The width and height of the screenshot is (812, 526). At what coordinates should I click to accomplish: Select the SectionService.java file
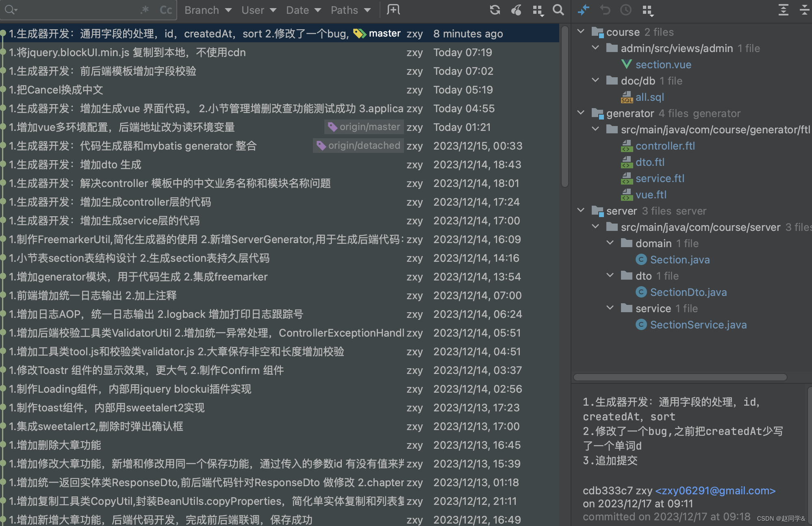698,325
